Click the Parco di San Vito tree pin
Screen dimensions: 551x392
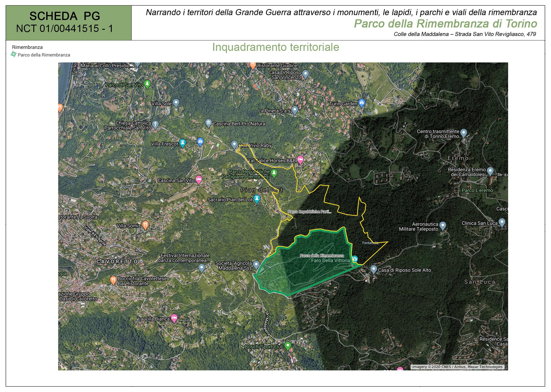pos(147,84)
